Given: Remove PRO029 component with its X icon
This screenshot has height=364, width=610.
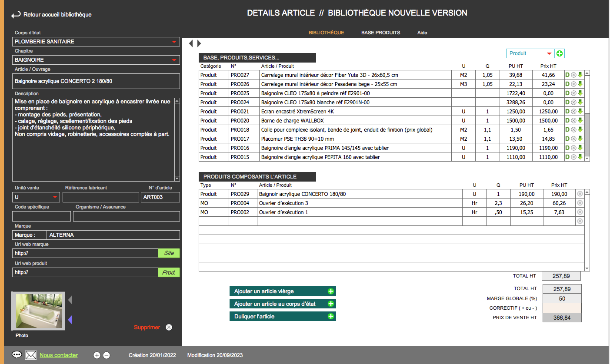Looking at the screenshot, I should [x=580, y=194].
